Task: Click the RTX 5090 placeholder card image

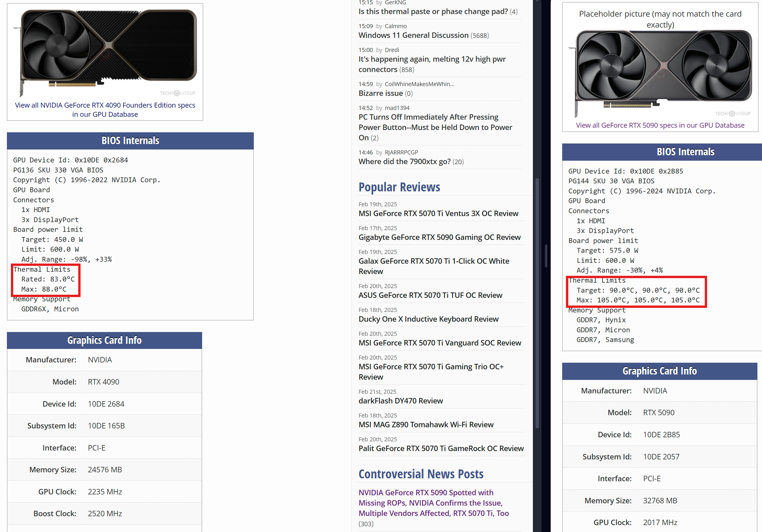Action: tap(660, 74)
